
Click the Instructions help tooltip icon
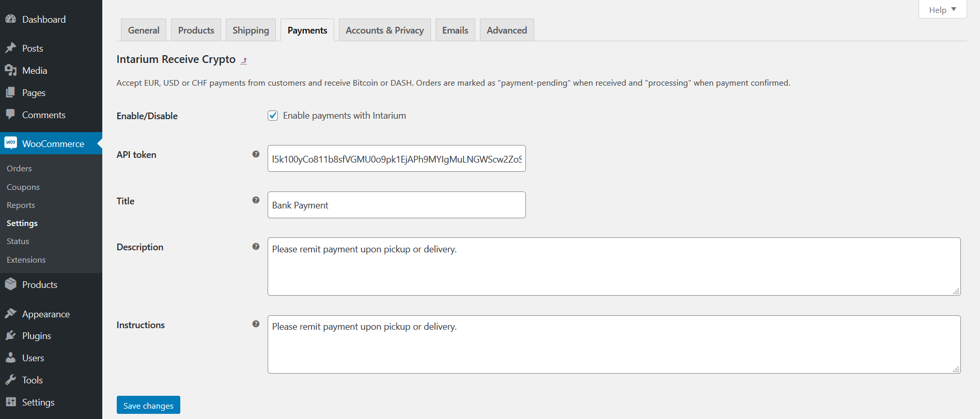pos(256,324)
